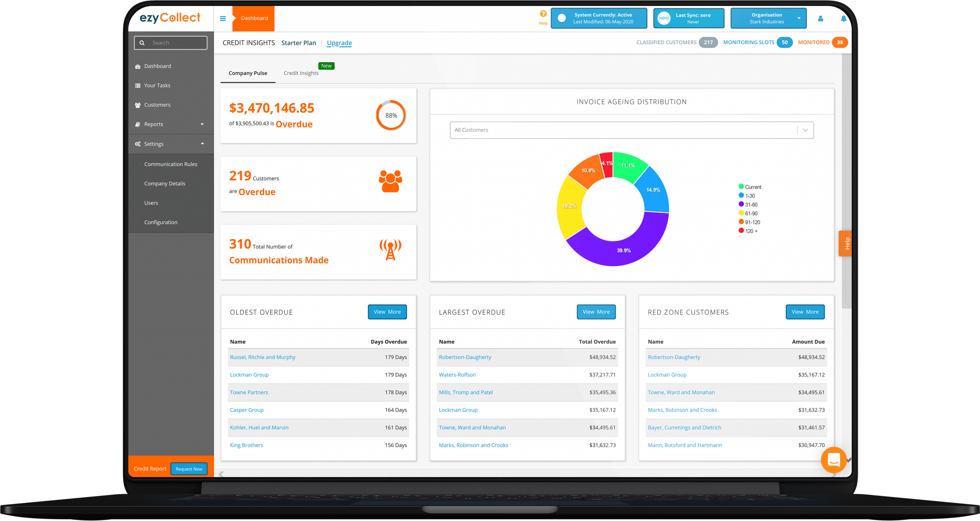The image size is (980, 521).
Task: Click the hamburger menu next to ezyCollect logo
Action: point(223,18)
